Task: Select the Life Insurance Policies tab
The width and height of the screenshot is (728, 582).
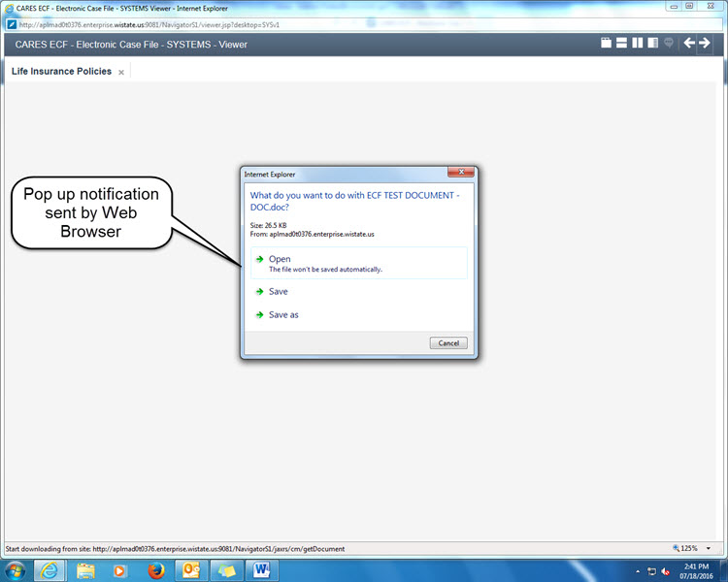Action: pyautogui.click(x=61, y=72)
